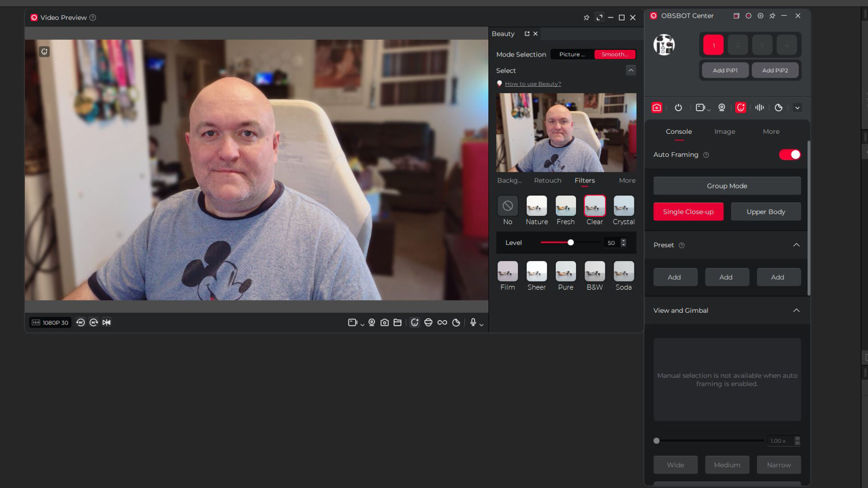868x488 pixels.
Task: Pin the Video Preview window on top
Action: coord(586,18)
